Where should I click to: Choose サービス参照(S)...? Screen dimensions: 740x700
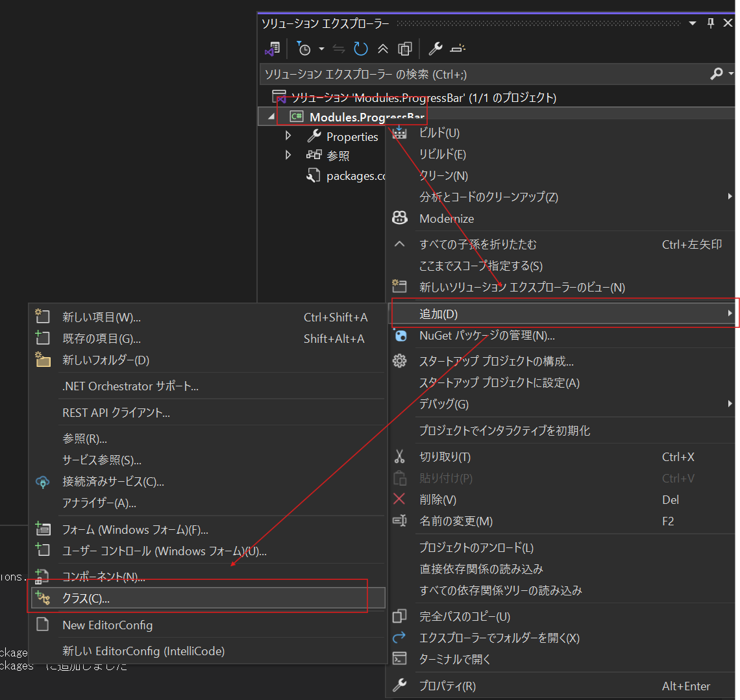pyautogui.click(x=208, y=460)
